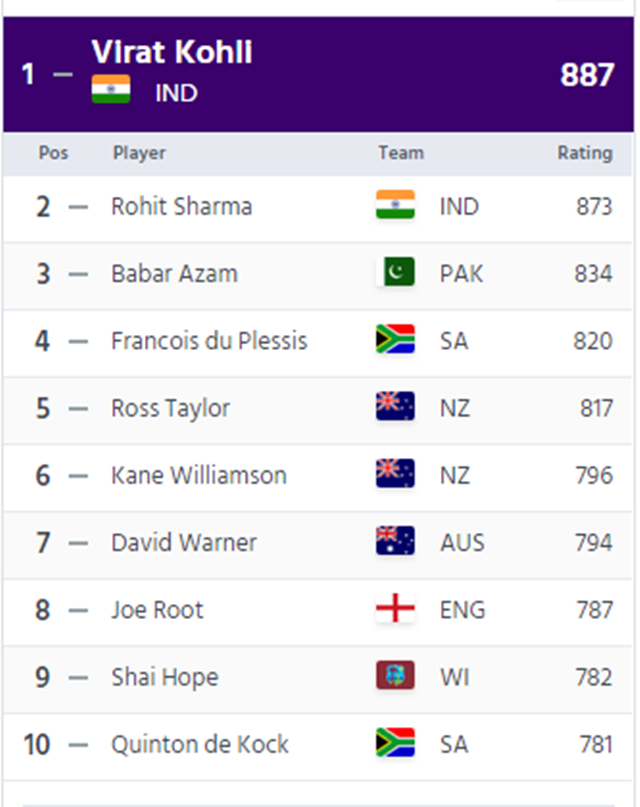Viewport: 640px width, 807px height.
Task: Select Quinton de Kock rating 781
Action: [x=596, y=744]
